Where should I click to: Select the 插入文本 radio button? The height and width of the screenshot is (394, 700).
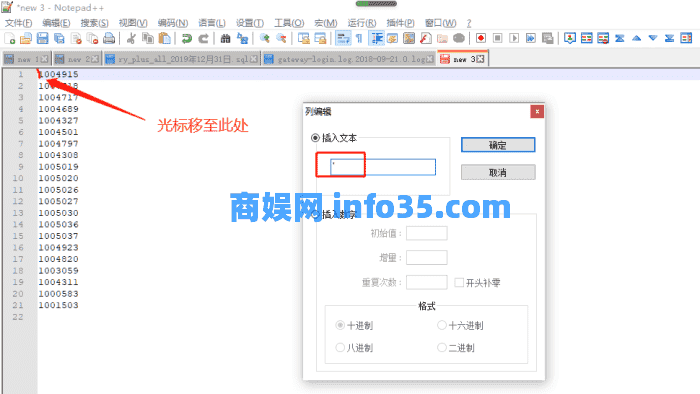315,138
